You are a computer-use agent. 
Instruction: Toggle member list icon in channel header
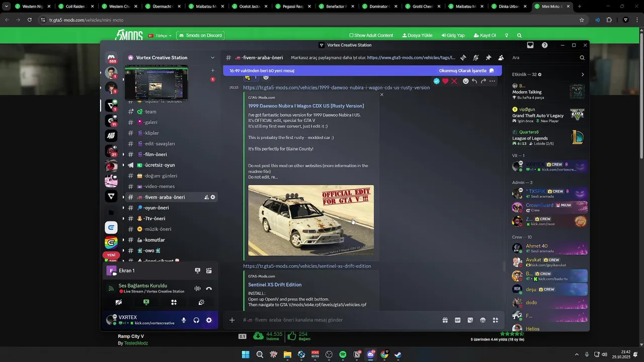[x=501, y=58]
